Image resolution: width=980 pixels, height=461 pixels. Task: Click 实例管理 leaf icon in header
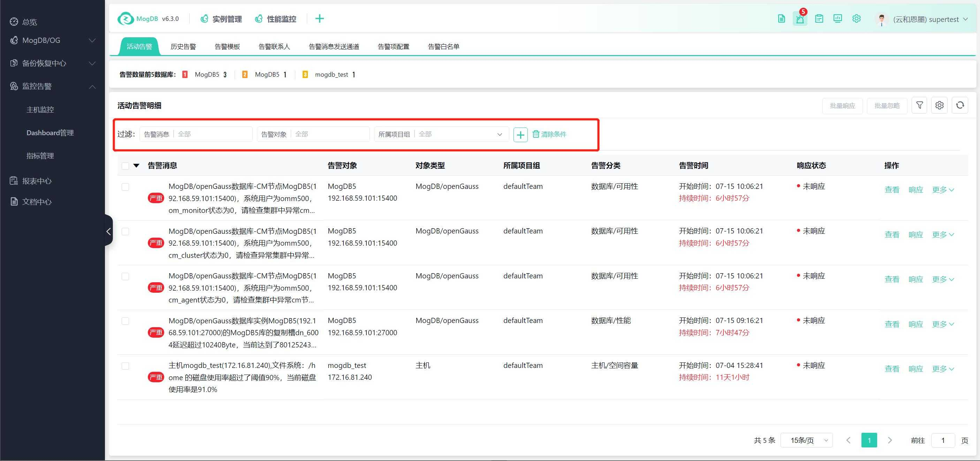click(x=204, y=18)
